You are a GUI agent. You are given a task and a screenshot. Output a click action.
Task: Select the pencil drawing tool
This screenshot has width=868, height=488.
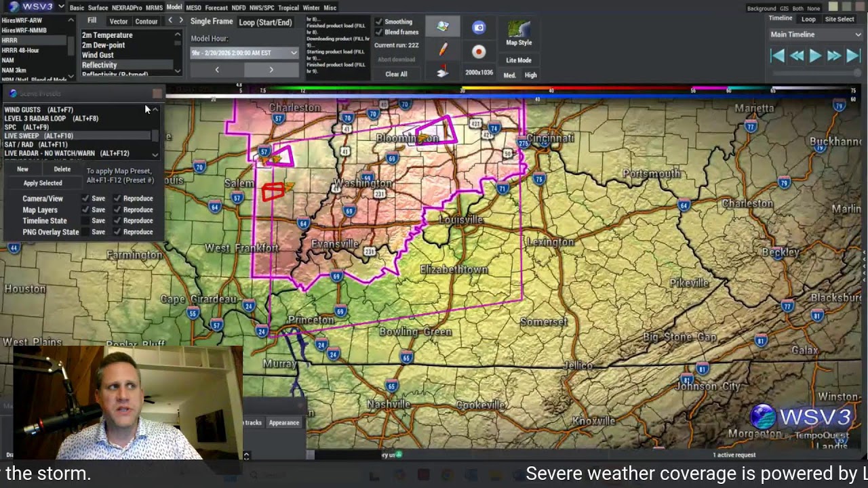click(x=443, y=49)
